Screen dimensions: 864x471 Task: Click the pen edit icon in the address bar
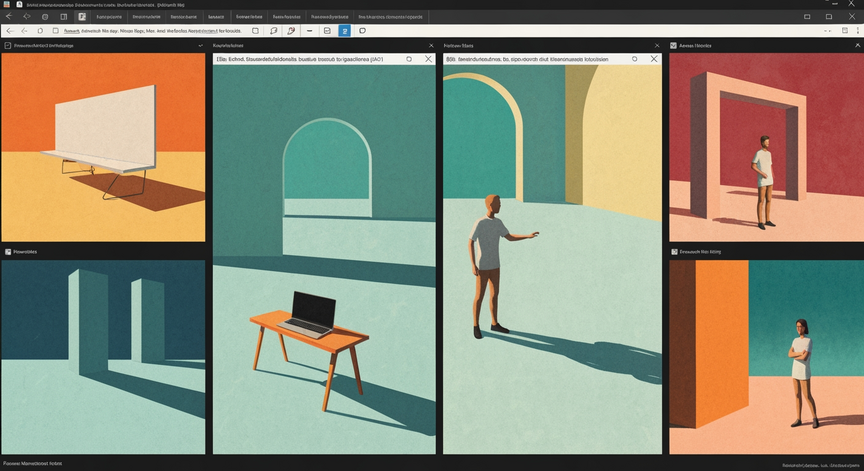click(291, 31)
